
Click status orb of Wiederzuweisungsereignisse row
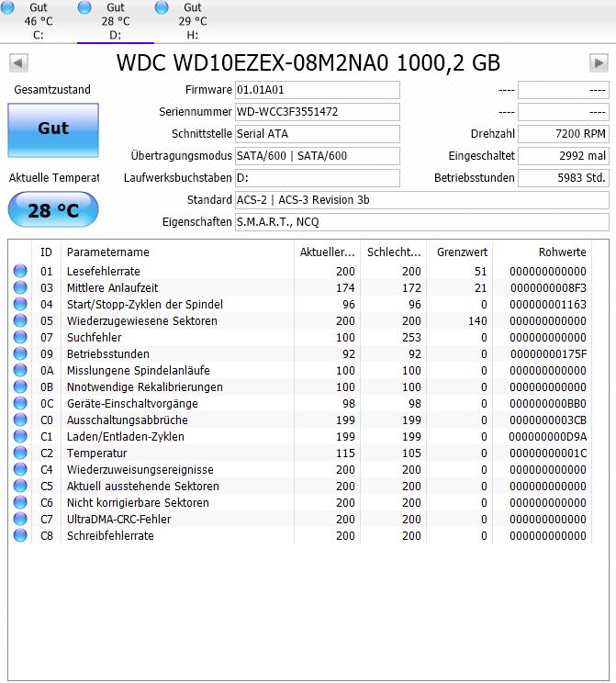pos(20,470)
